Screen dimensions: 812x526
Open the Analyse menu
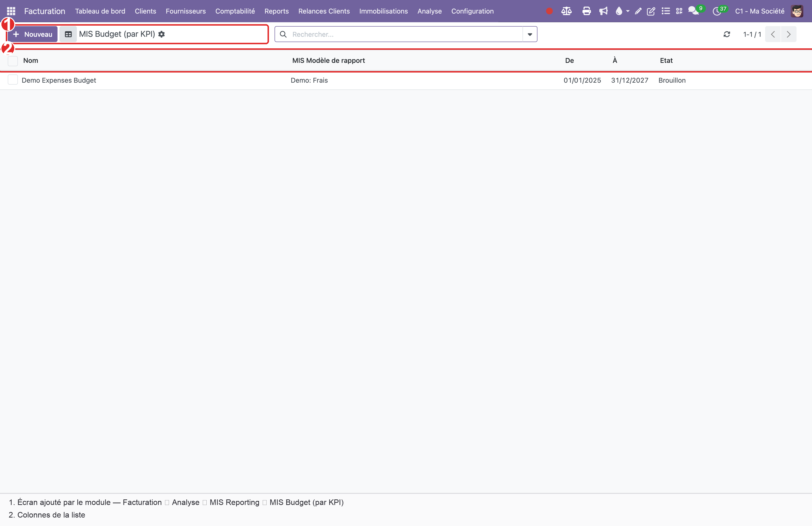pos(429,11)
